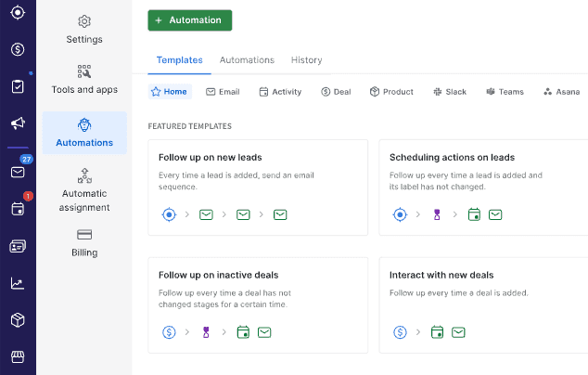
Task: Open Leads from the target icon in sidebar
Action: click(18, 13)
